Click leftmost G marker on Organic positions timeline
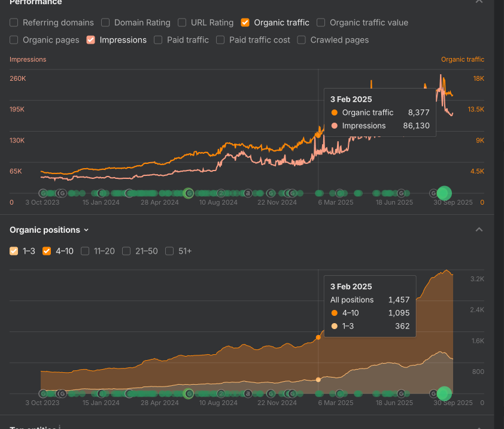504x429 pixels. pyautogui.click(x=43, y=394)
